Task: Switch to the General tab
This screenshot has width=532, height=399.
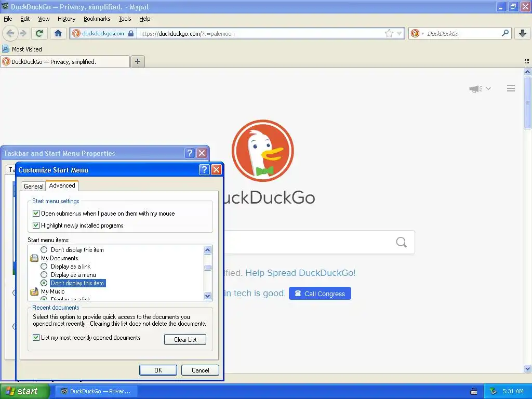Action: 34,187
